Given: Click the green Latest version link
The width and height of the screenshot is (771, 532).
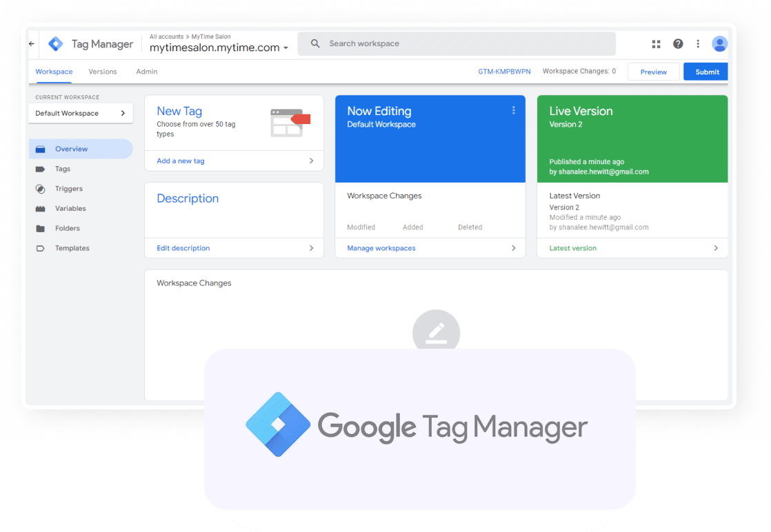Looking at the screenshot, I should coord(573,248).
